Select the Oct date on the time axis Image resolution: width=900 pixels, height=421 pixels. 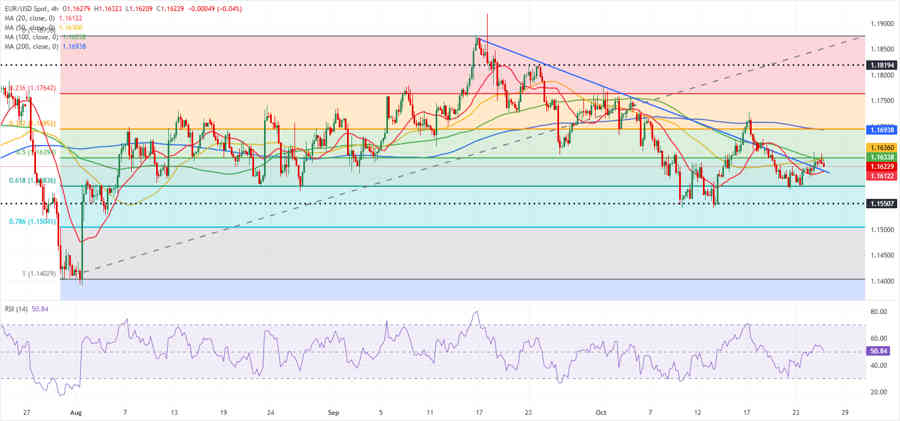pos(600,411)
